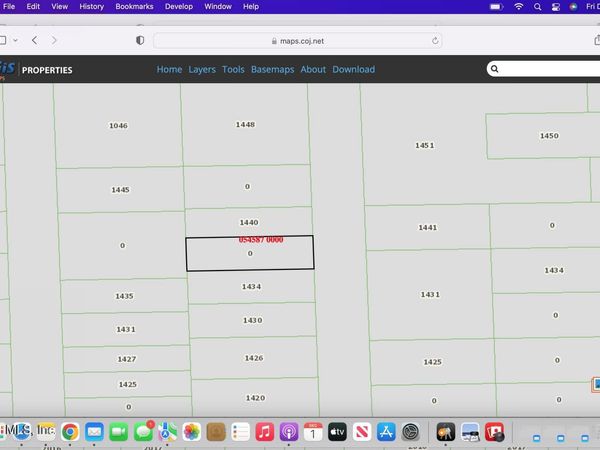Click the About link in the navbar
Screen dimensions: 600x450
pyautogui.click(x=313, y=70)
